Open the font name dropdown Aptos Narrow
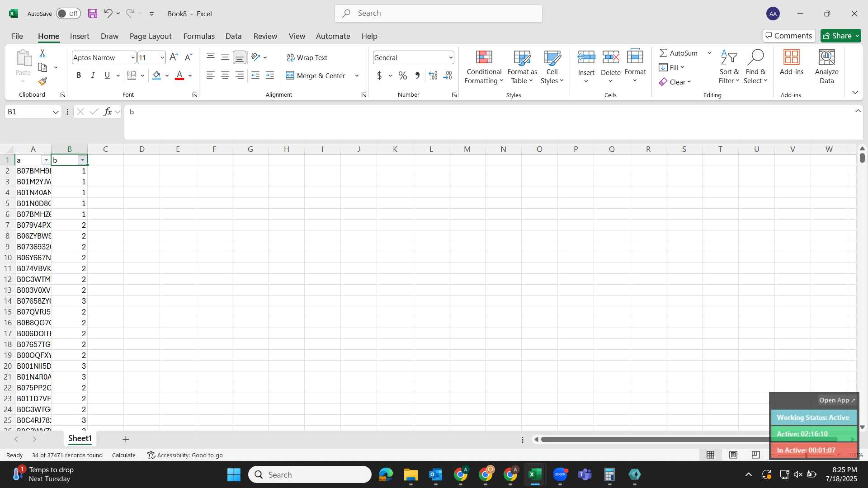 (132, 57)
